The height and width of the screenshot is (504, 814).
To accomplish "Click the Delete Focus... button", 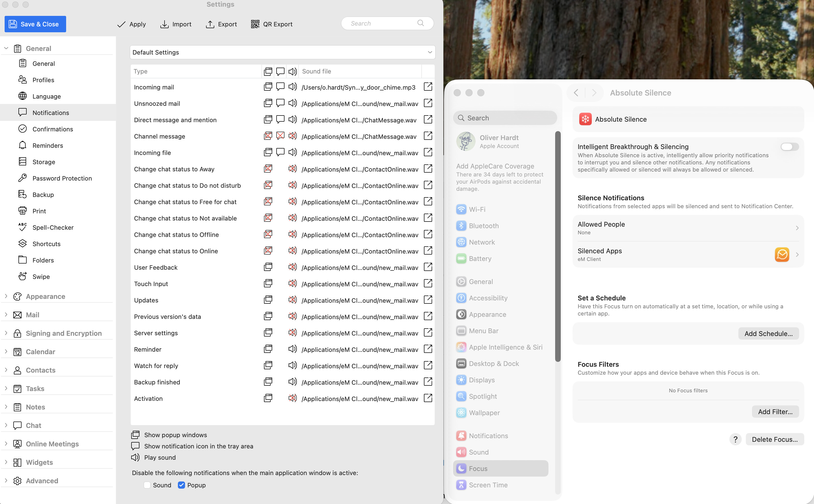I will tap(774, 439).
